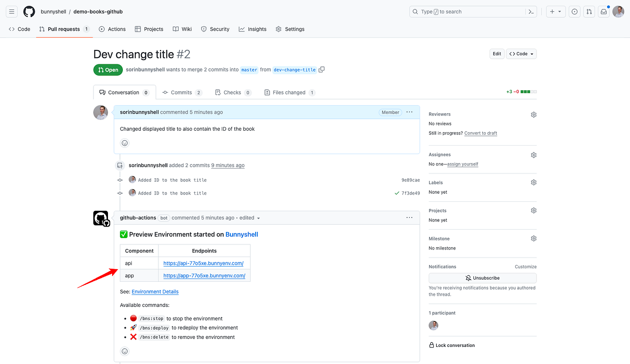Open the Actions repository tab
The image size is (630, 364).
pyautogui.click(x=112, y=29)
